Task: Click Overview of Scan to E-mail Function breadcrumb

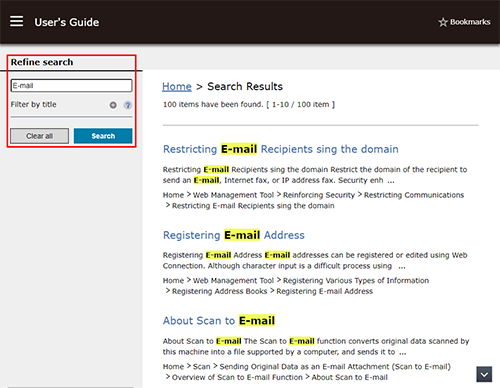Action: [x=237, y=377]
